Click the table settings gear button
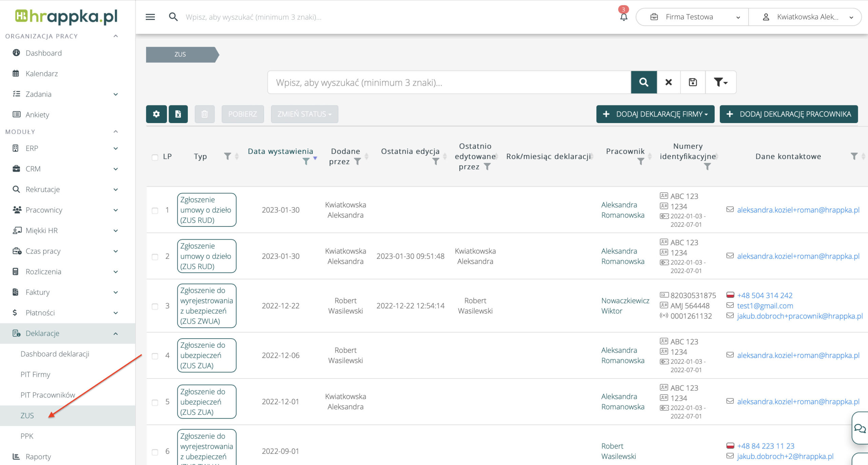868x465 pixels. (x=156, y=114)
